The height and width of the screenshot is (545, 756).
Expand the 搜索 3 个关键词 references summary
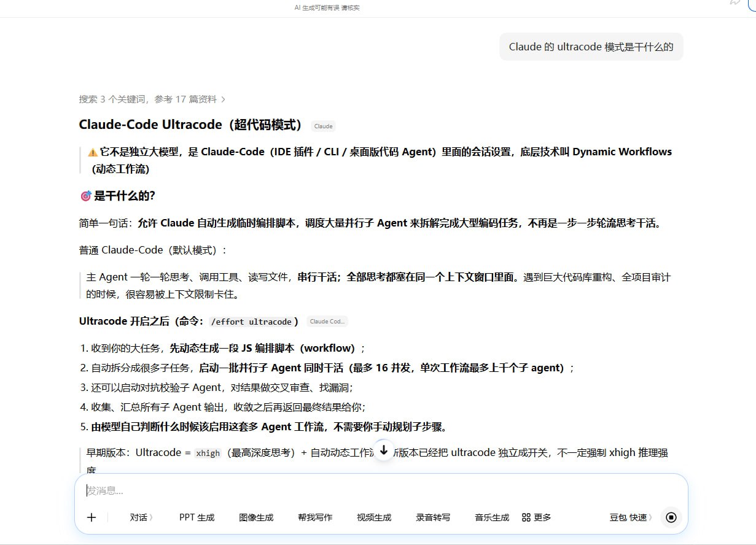pos(152,99)
